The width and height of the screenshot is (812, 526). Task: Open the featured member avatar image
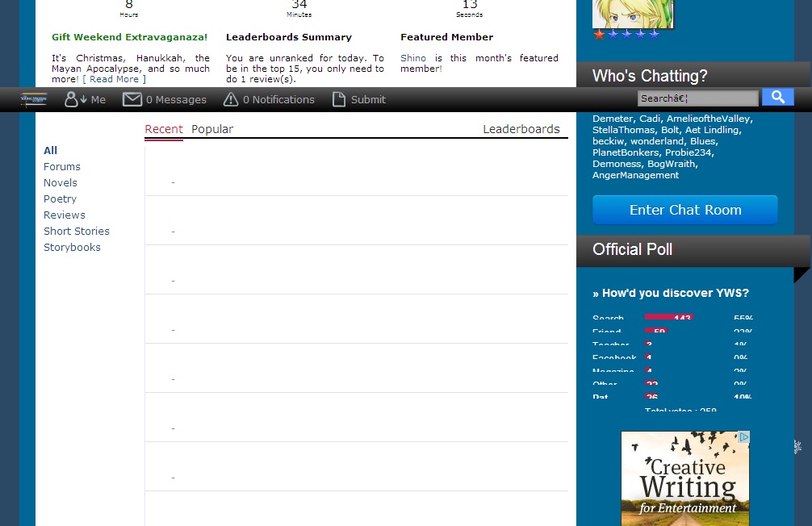(x=633, y=14)
